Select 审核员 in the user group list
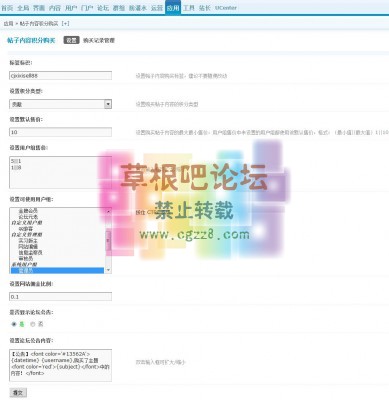This screenshot has height=400, width=389. [x=26, y=259]
